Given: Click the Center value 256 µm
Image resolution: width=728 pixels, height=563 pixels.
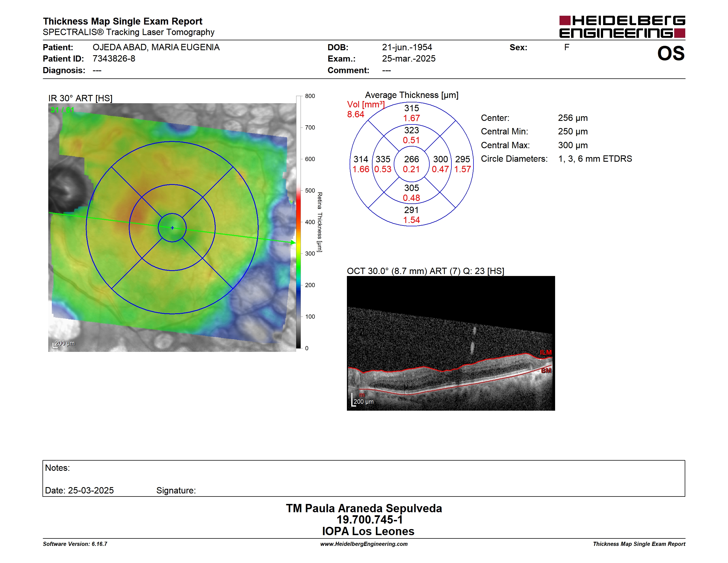Looking at the screenshot, I should click(x=573, y=118).
